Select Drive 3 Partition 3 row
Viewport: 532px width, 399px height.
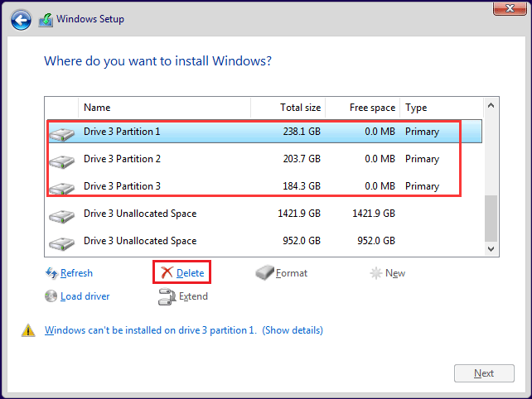click(264, 186)
